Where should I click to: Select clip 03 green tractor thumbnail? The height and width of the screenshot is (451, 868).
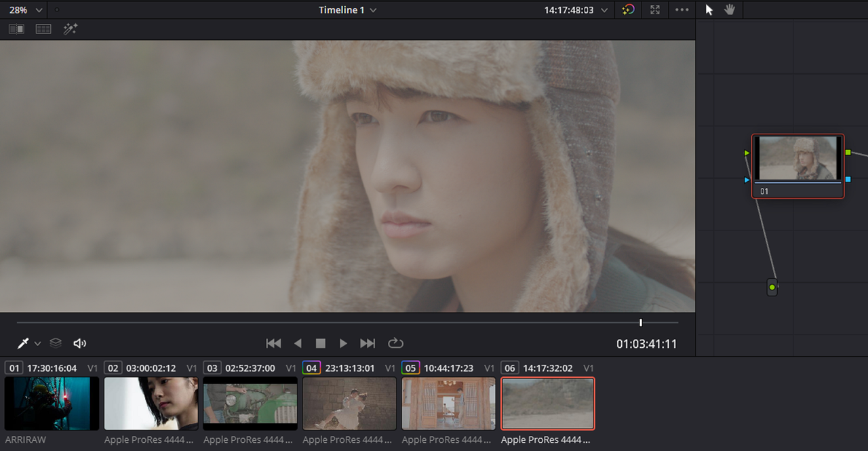250,404
